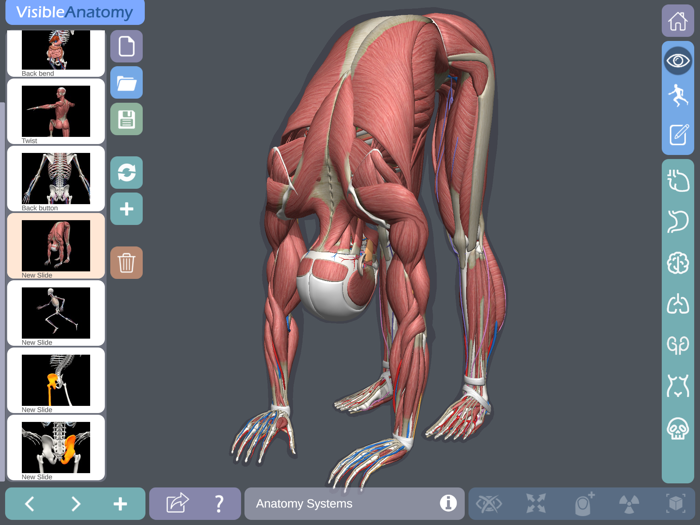Show info for Anatomy Systems
This screenshot has width=700, height=525.
(448, 503)
